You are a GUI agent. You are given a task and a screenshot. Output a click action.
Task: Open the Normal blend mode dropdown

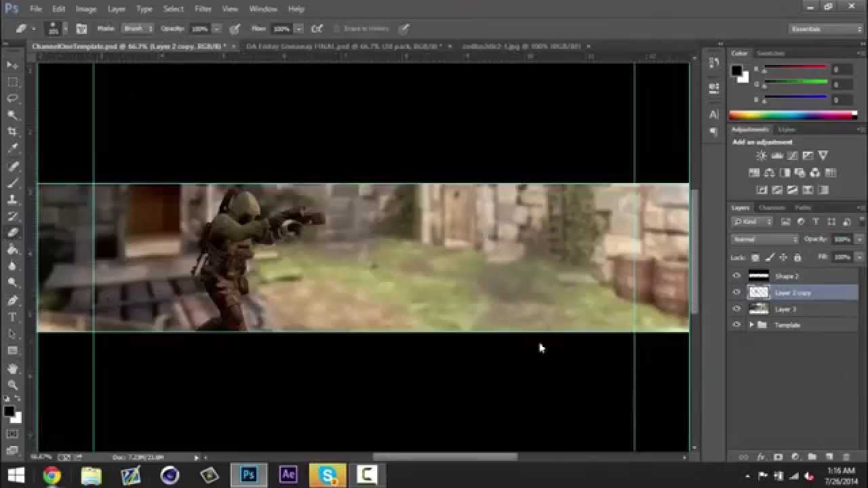pos(765,239)
